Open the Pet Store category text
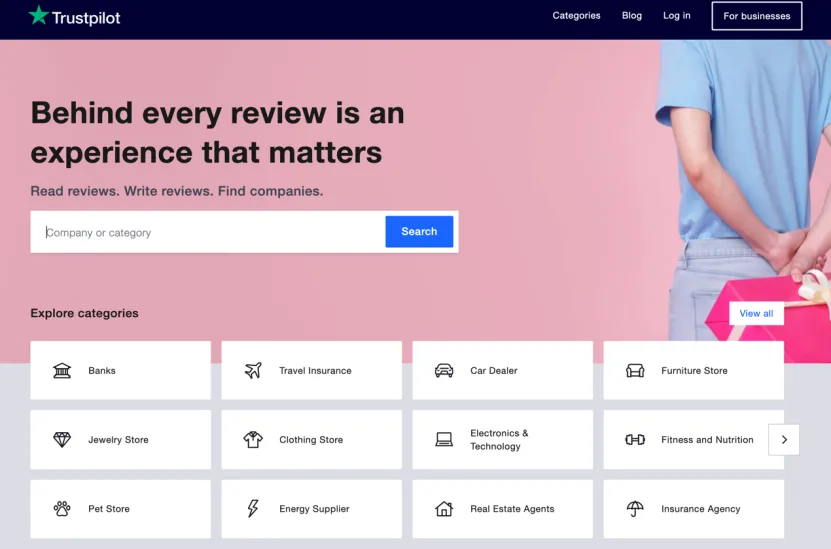 109,509
